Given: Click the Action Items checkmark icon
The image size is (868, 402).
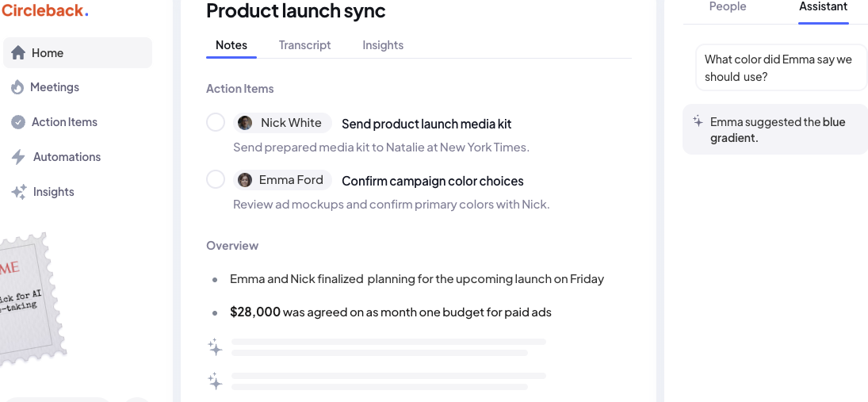Looking at the screenshot, I should click(18, 122).
